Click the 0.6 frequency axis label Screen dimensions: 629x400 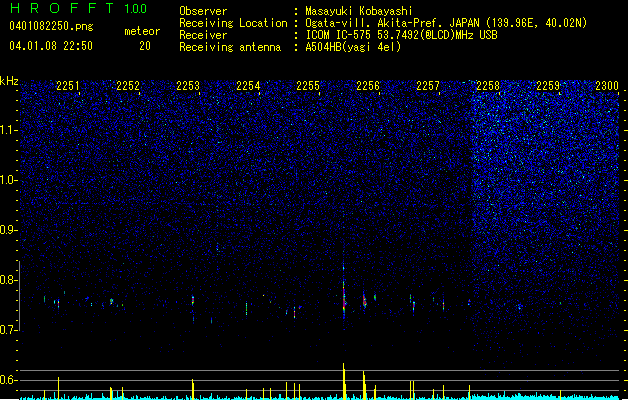click(x=9, y=380)
